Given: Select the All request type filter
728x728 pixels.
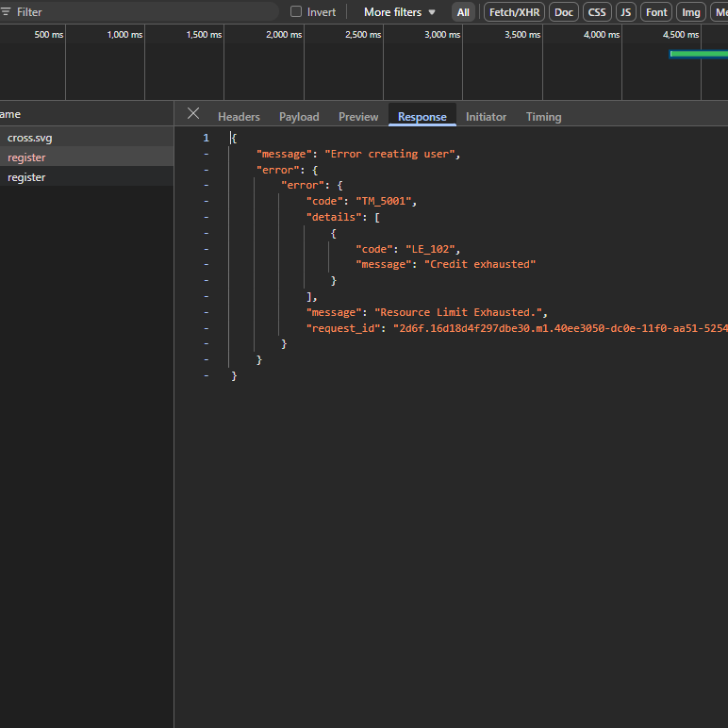Looking at the screenshot, I should pyautogui.click(x=463, y=12).
